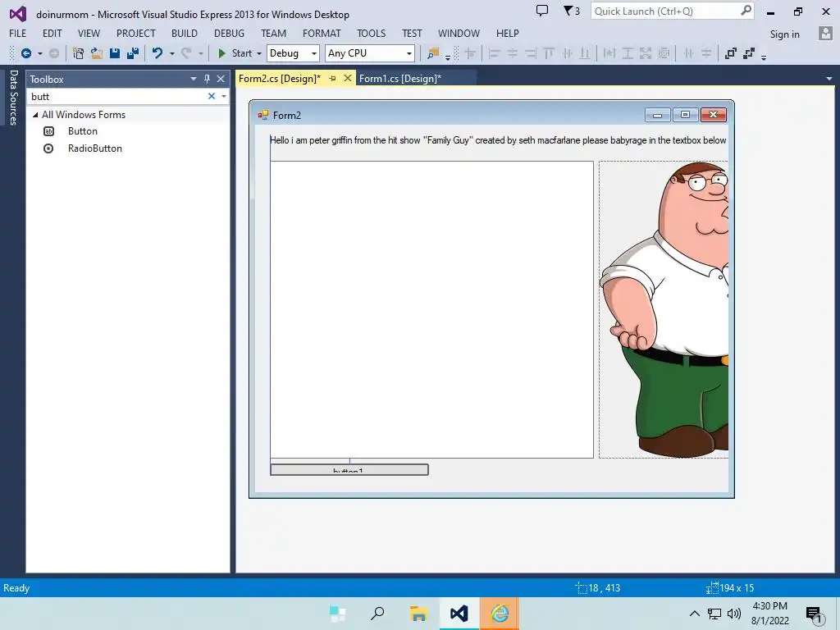Select the Hello i am peter griffin label
Viewport: 840px width, 630px height.
(498, 140)
